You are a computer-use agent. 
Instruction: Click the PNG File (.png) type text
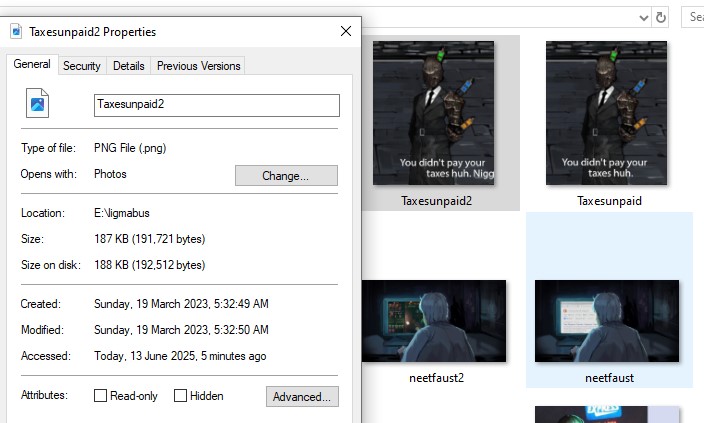[x=130, y=148]
